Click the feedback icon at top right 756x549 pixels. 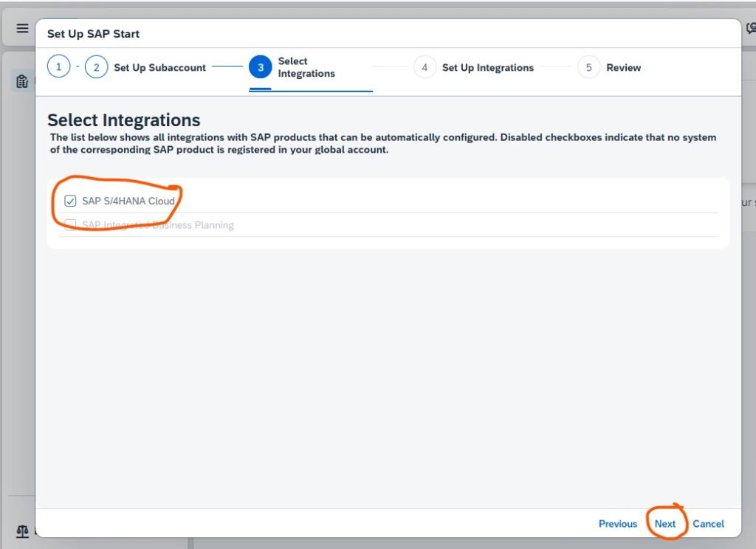pos(750,29)
